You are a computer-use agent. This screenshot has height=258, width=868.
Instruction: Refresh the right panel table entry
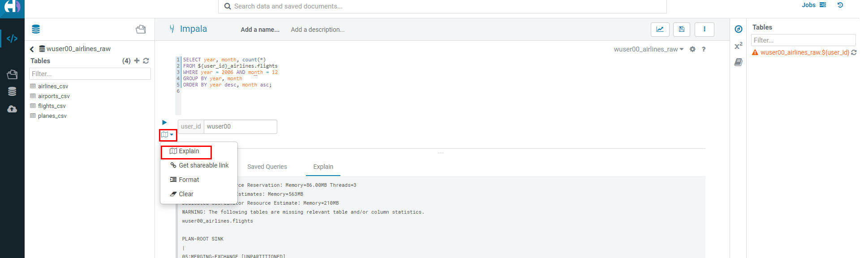[854, 52]
